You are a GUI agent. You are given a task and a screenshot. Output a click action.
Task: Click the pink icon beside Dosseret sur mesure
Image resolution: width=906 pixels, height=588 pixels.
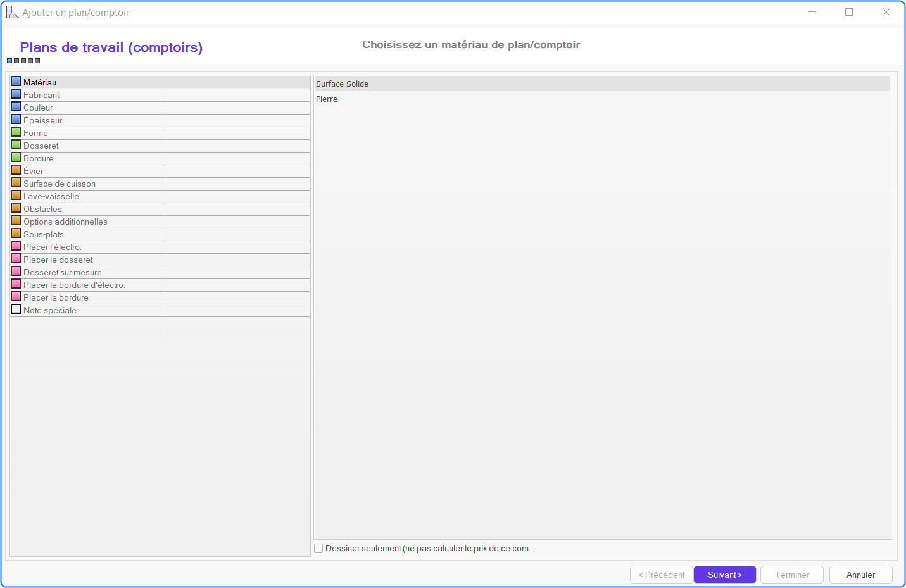pos(16,272)
